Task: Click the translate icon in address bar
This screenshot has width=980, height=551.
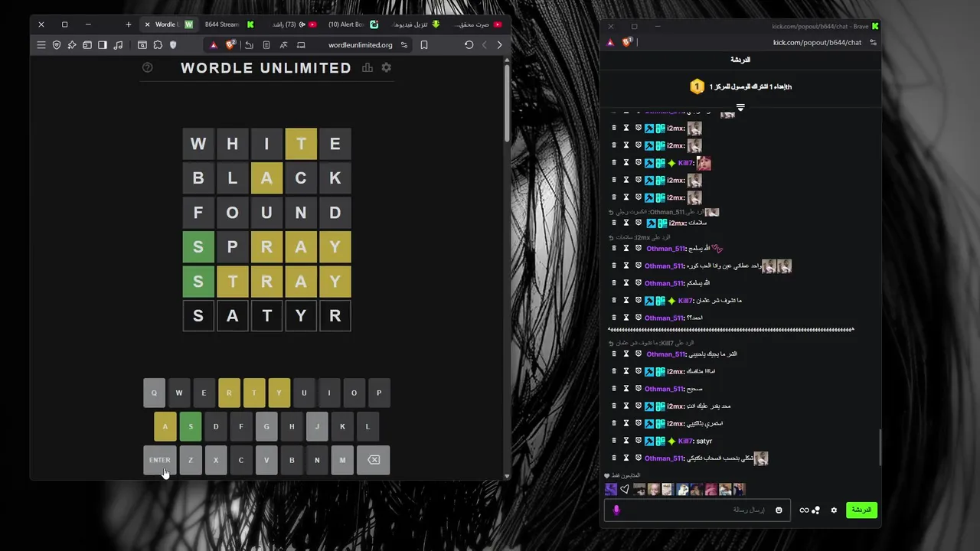Action: (283, 45)
